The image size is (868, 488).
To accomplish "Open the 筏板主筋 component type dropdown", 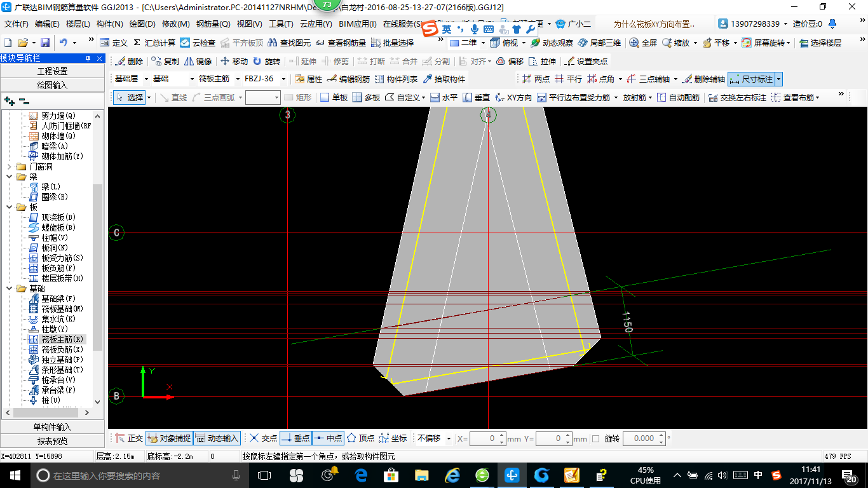I will [x=238, y=79].
